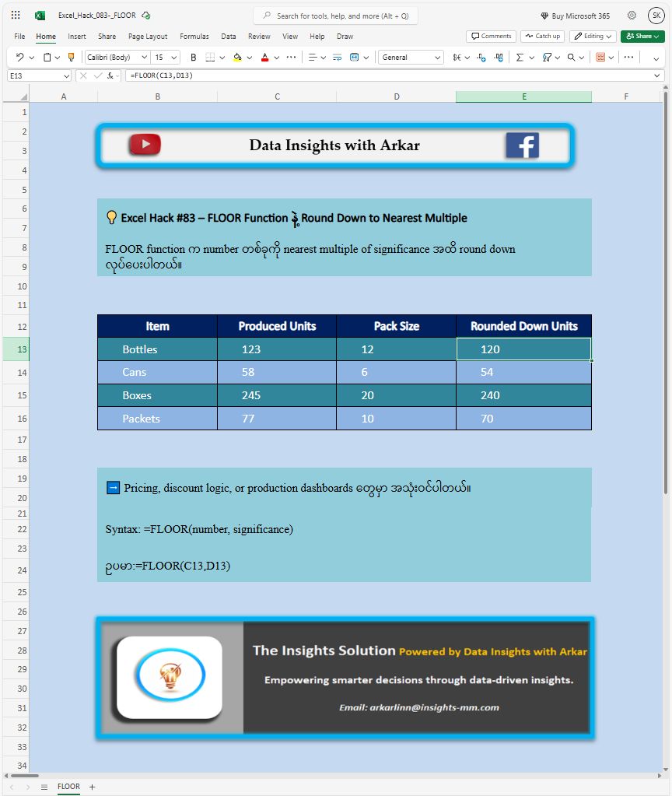This screenshot has height=796, width=672.
Task: Toggle the Editing mode button
Action: tap(593, 36)
